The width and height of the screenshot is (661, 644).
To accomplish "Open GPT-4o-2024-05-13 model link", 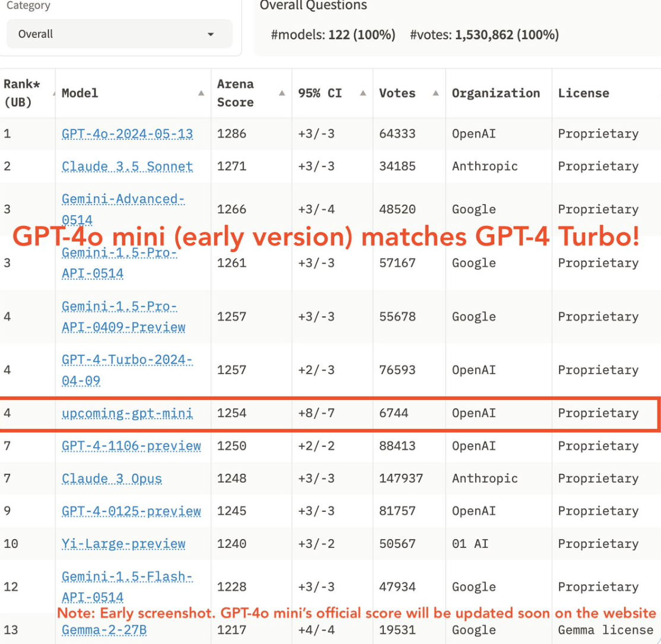I will click(x=128, y=134).
